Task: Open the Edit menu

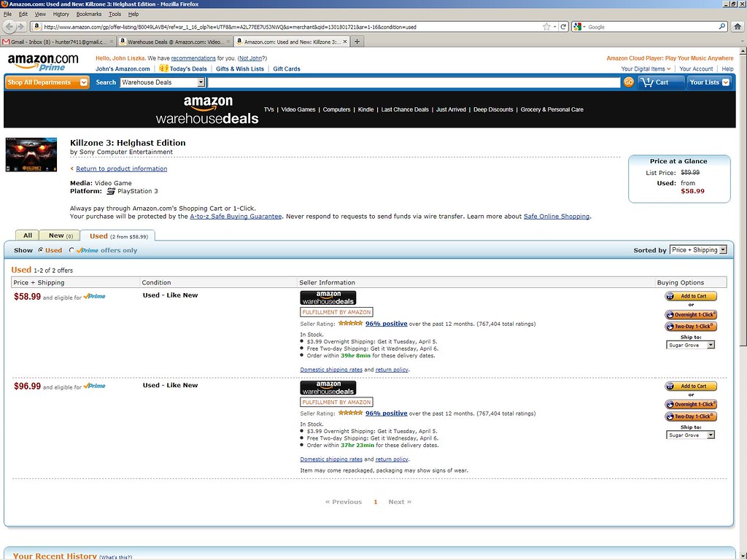Action: click(x=23, y=15)
